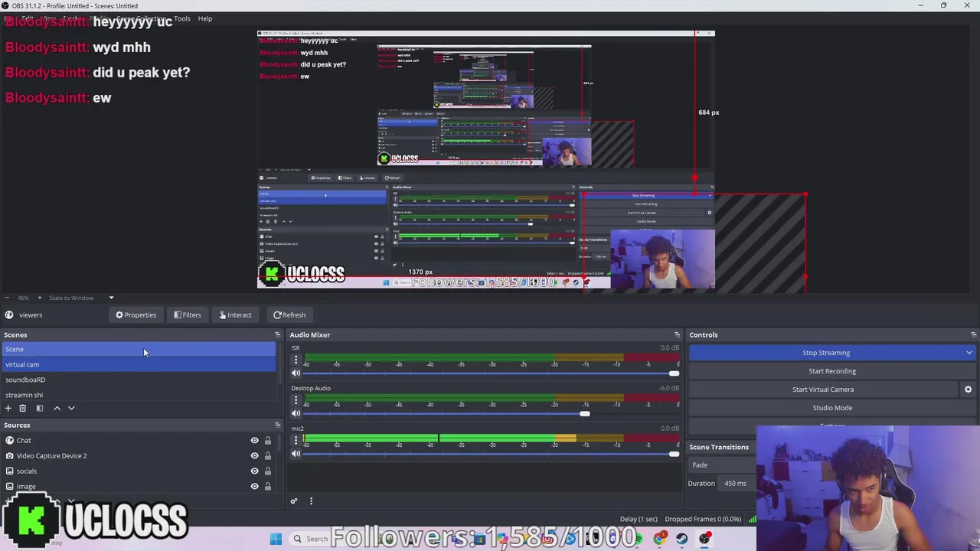Toggle lock on the Image source
Image resolution: width=980 pixels, height=551 pixels.
(267, 486)
